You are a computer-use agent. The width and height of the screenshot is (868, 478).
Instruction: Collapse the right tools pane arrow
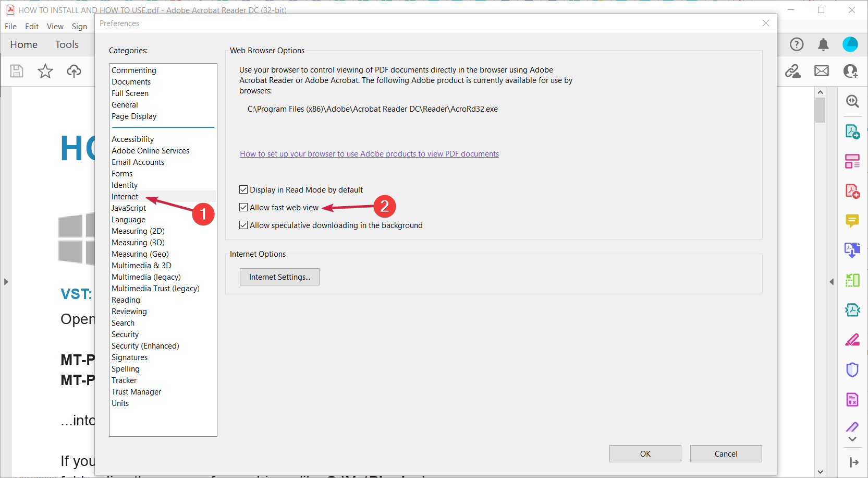point(832,282)
